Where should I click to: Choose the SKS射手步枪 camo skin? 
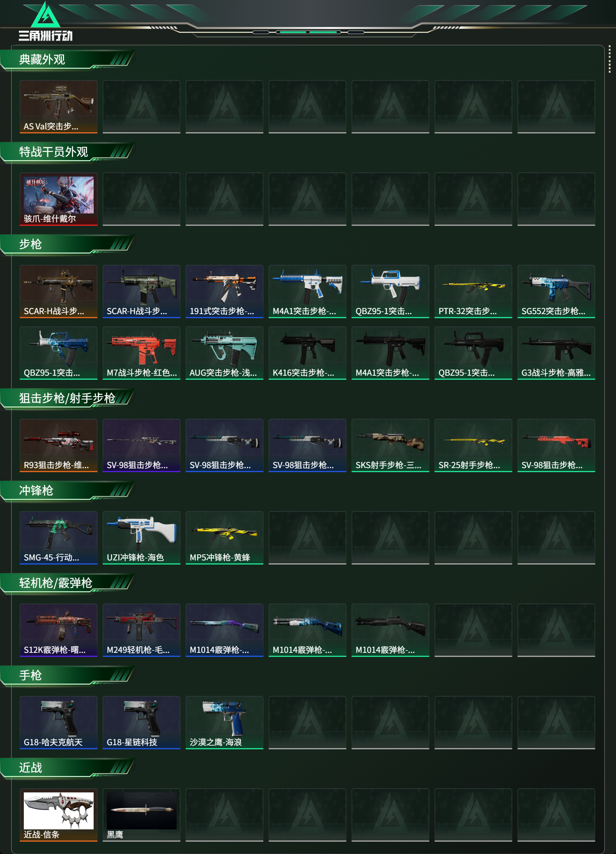pos(390,445)
